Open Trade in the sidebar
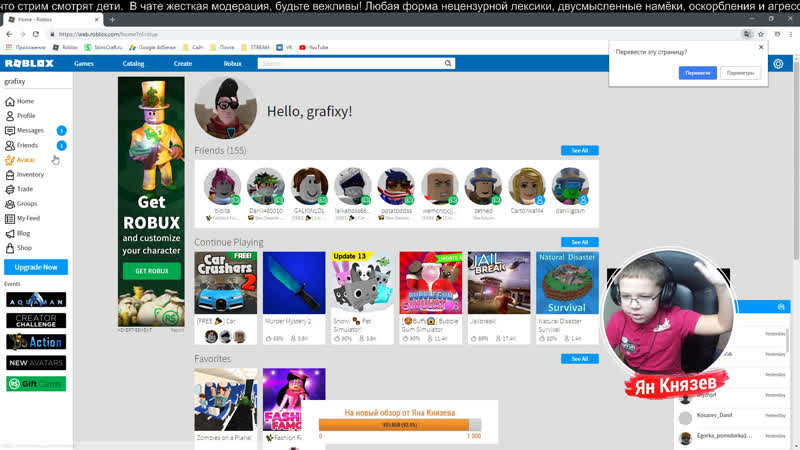Image resolution: width=800 pixels, height=450 pixels. [19, 189]
